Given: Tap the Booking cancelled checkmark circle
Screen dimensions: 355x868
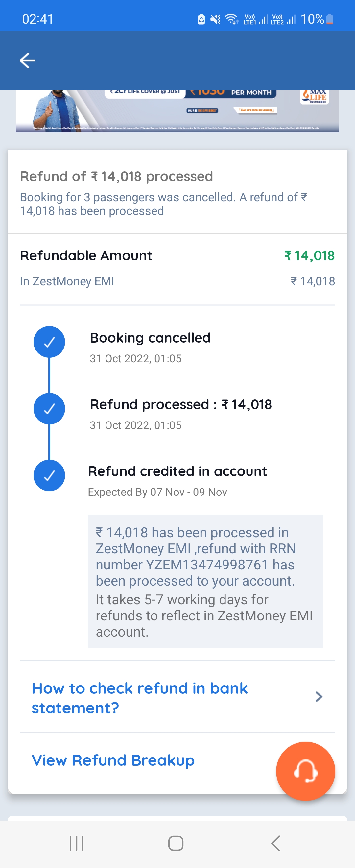Looking at the screenshot, I should [49, 342].
